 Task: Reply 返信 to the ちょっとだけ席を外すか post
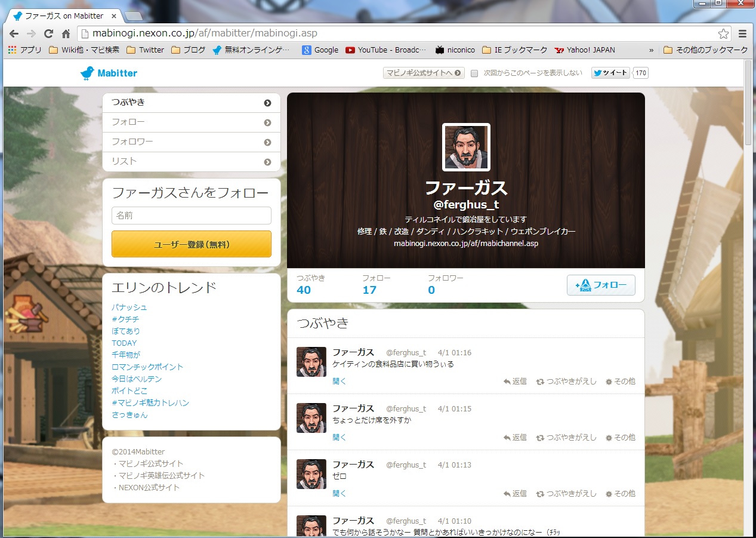coord(515,437)
